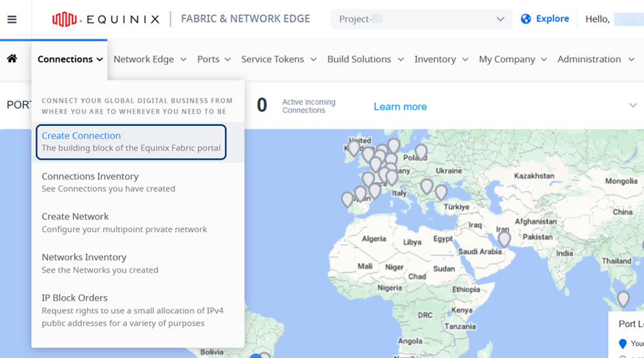The image size is (644, 358).
Task: Click the home icon
Action: tap(12, 59)
